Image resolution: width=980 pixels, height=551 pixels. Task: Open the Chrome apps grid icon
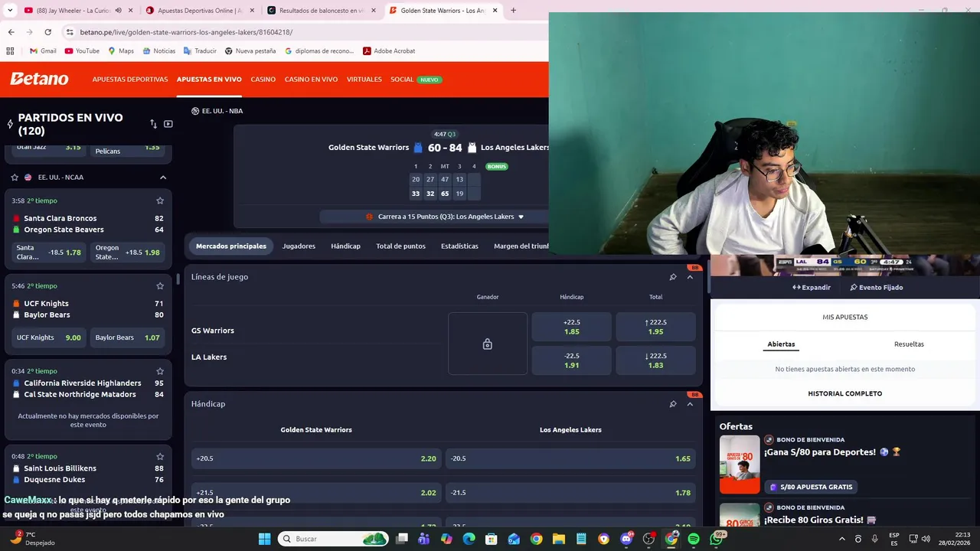click(x=10, y=51)
